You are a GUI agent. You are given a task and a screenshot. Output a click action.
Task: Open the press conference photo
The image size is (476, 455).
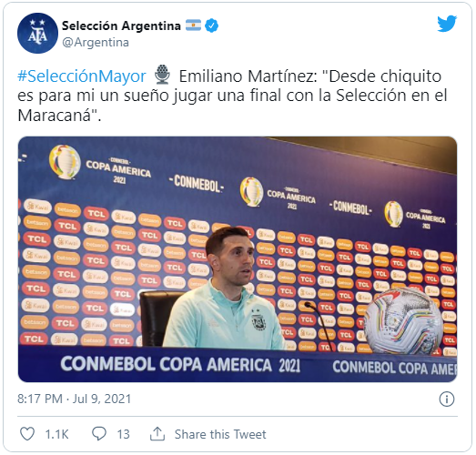tap(238, 259)
